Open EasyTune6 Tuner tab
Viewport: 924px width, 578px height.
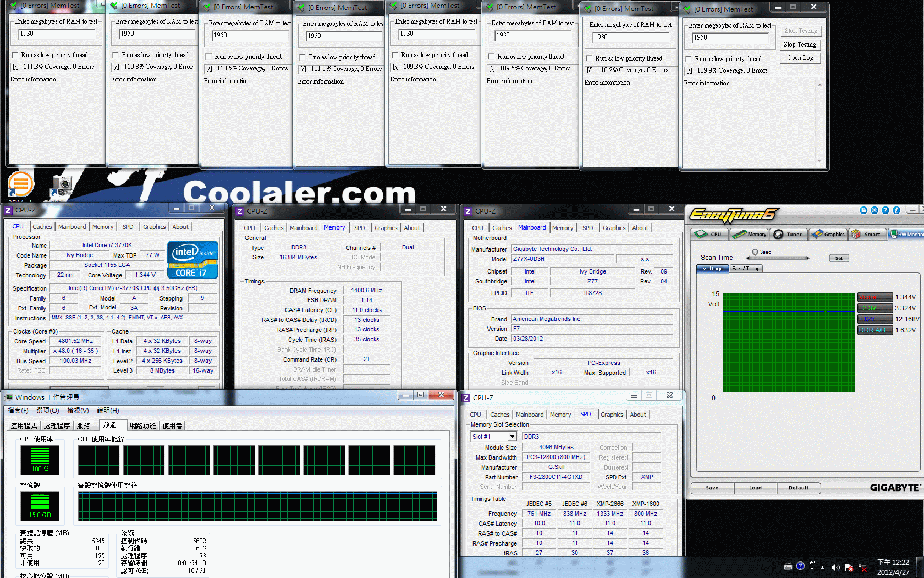coord(788,234)
